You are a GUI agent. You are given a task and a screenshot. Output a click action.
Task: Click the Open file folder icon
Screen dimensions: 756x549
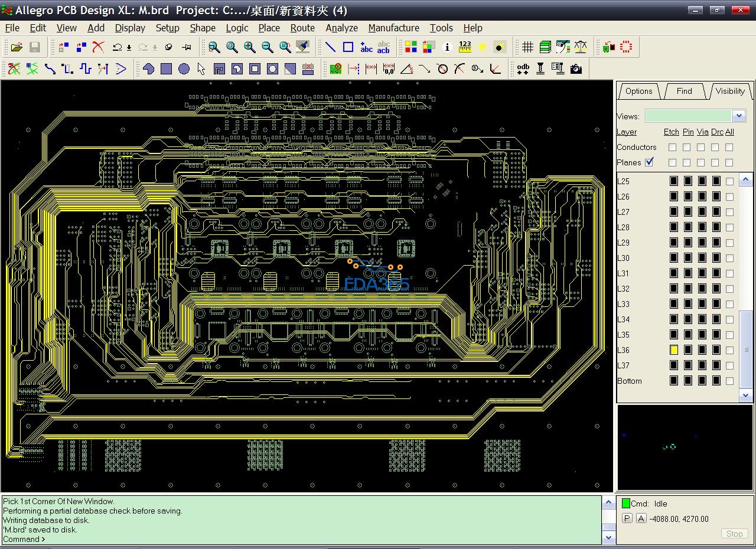click(x=17, y=47)
